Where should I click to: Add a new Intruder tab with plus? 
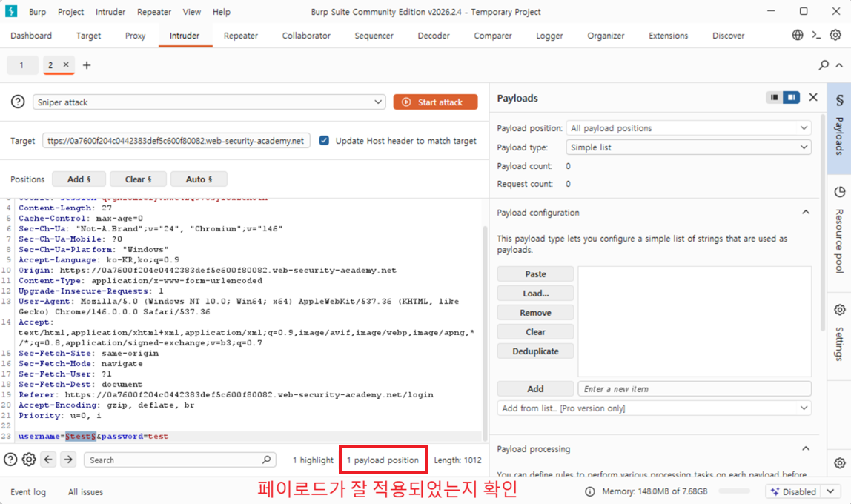pyautogui.click(x=86, y=65)
